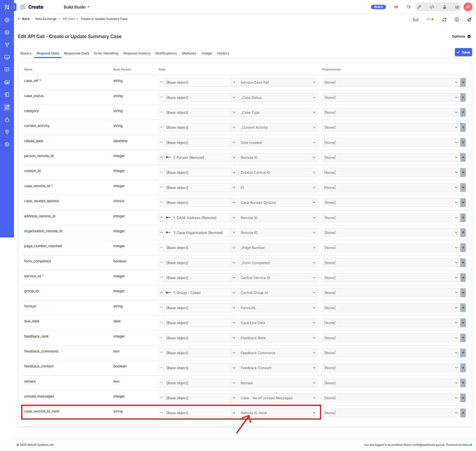Click the plus button on case_remote_id_hash row
This screenshot has height=451, width=476.
point(463,413)
